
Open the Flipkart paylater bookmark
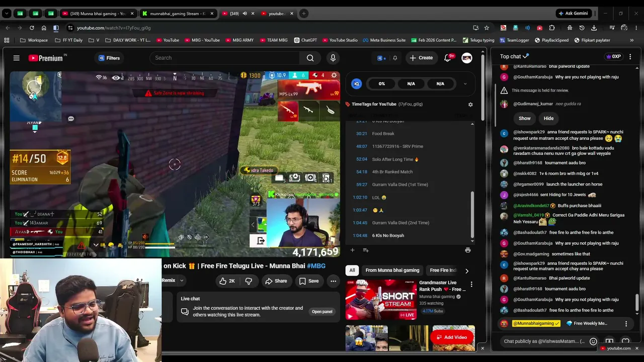tap(592, 40)
